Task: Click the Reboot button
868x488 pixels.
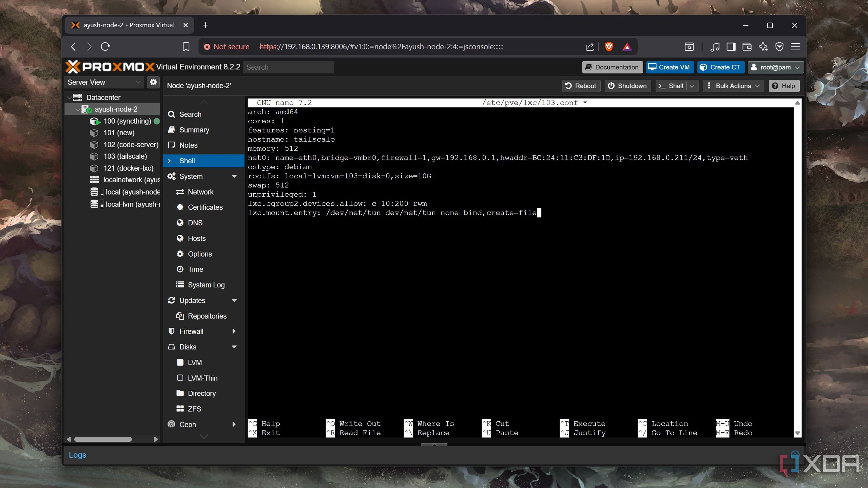Action: tap(581, 86)
